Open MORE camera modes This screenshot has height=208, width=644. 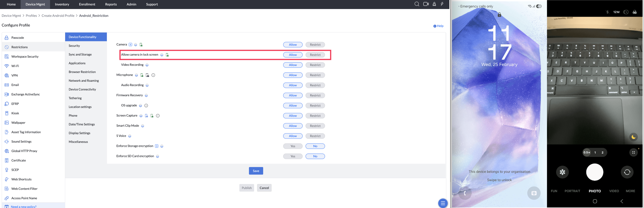point(630,191)
